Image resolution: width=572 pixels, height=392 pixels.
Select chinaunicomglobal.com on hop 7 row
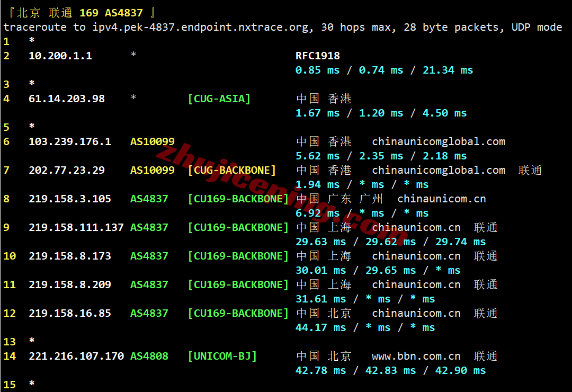pos(439,170)
